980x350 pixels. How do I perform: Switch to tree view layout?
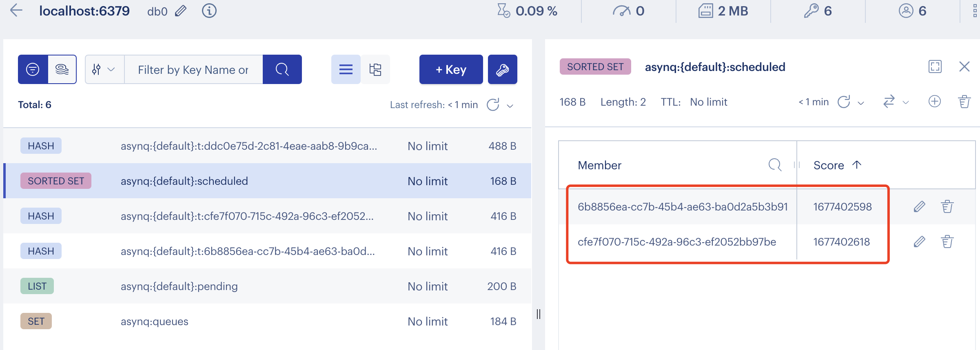(x=375, y=70)
